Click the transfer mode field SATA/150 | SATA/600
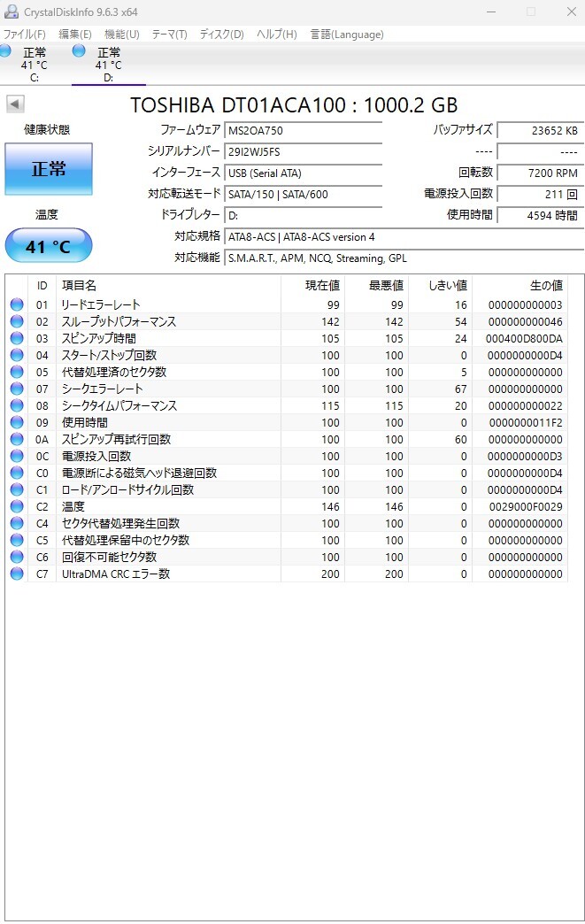This screenshot has height=924, width=585. point(304,194)
